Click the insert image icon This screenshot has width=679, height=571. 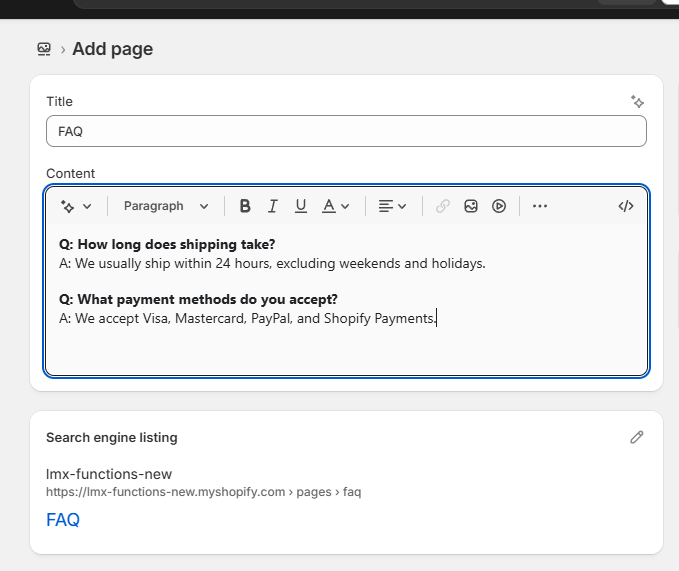[x=471, y=206]
